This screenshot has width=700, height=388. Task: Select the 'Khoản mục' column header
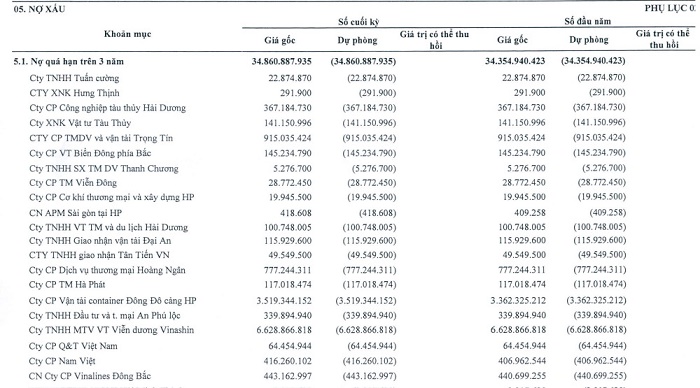pyautogui.click(x=128, y=34)
